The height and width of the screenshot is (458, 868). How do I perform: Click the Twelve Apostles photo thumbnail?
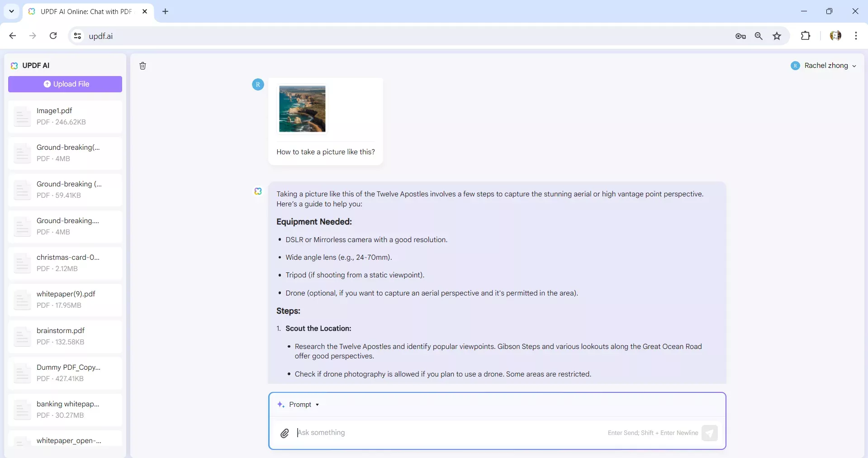(302, 109)
